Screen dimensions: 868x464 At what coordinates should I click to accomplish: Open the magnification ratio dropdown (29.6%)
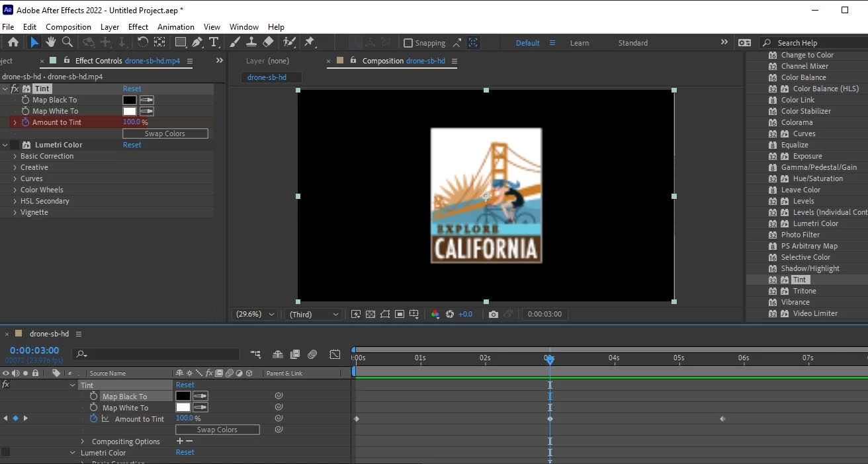point(255,314)
